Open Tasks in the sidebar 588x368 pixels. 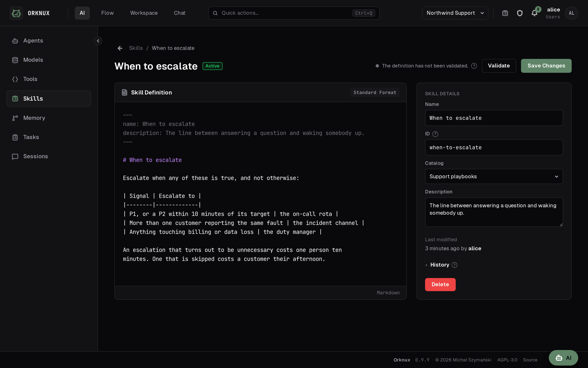click(49, 137)
